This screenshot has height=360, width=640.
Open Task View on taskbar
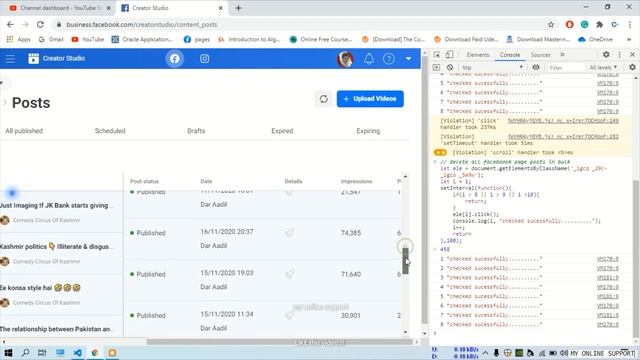42,353
